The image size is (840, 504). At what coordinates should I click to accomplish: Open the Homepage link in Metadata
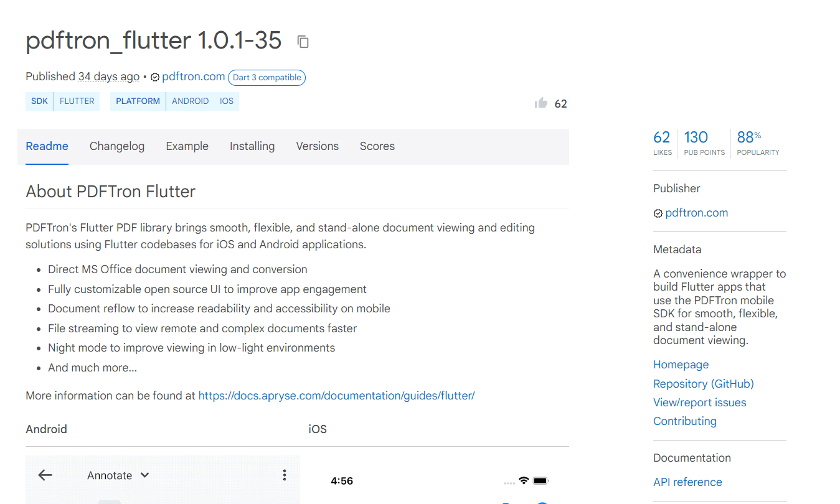tap(681, 364)
